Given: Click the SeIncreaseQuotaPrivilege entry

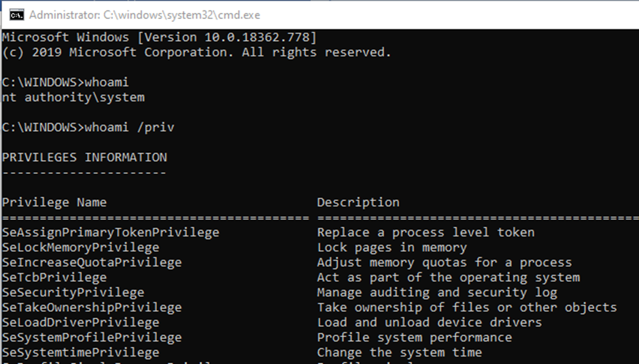Looking at the screenshot, I should coord(92,262).
